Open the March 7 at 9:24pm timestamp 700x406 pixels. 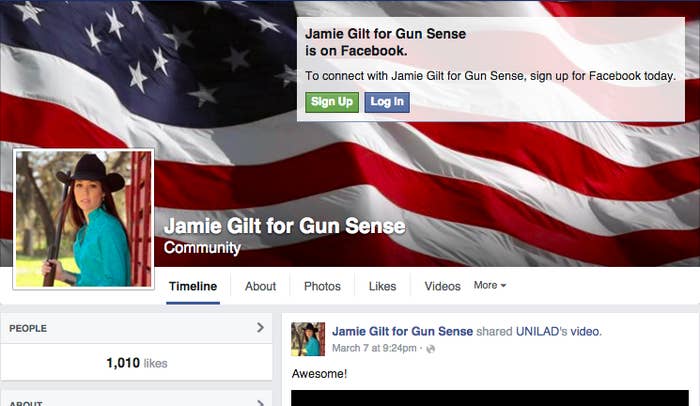[x=374, y=348]
